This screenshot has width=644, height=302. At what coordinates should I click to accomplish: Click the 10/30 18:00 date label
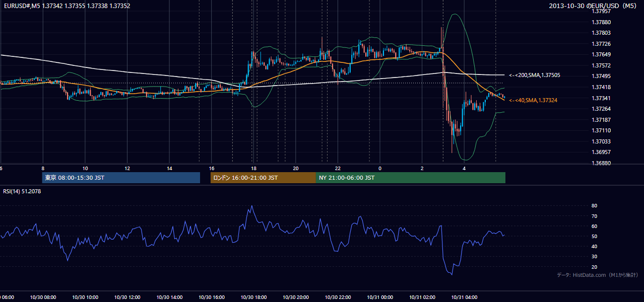click(253, 297)
